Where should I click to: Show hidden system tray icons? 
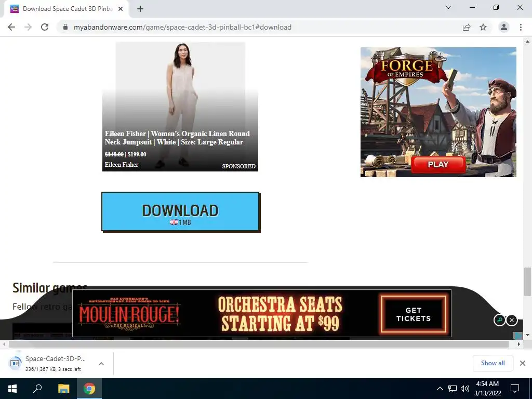[x=440, y=389]
